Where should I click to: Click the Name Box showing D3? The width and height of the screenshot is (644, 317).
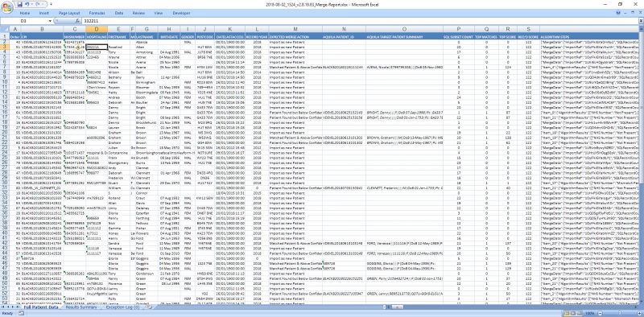(x=24, y=21)
